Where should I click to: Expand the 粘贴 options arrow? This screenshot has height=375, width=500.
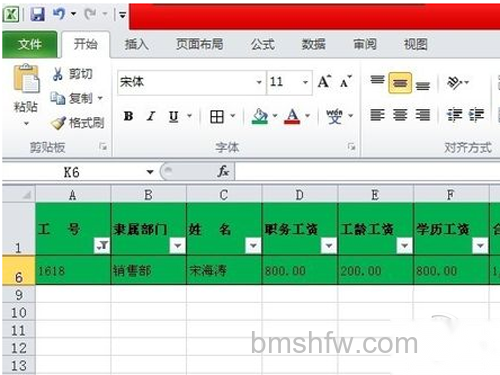click(26, 124)
